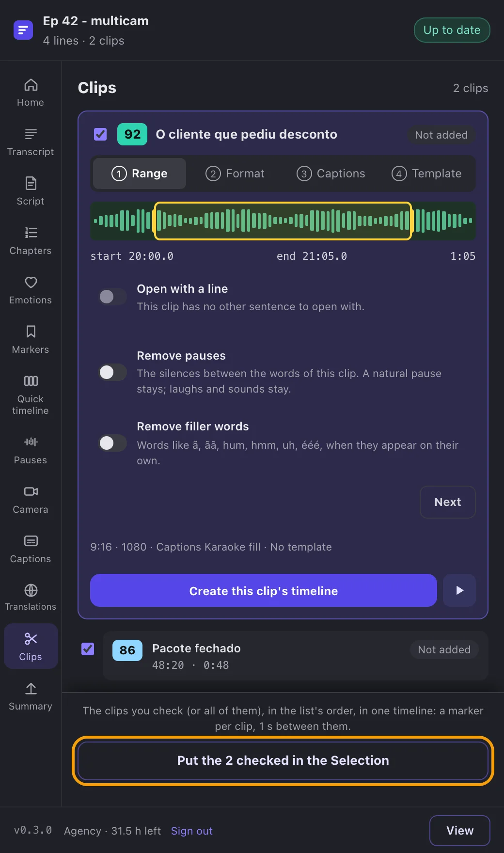Viewport: 504px width, 853px height.
Task: Show the Chapters panel
Action: point(31,241)
